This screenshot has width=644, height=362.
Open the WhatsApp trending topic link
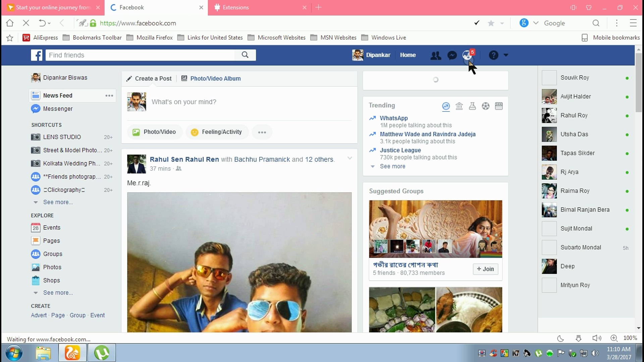394,118
